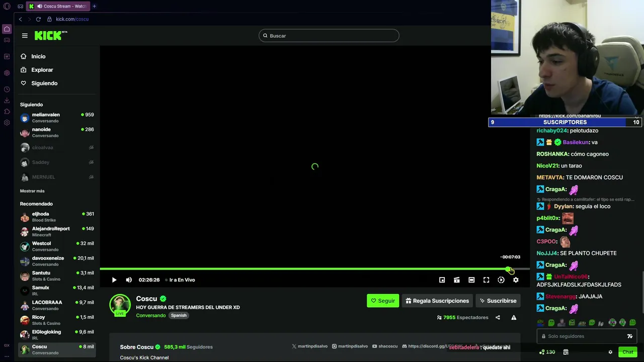
Task: Click the kick.com/coscu address bar
Action: tap(72, 19)
